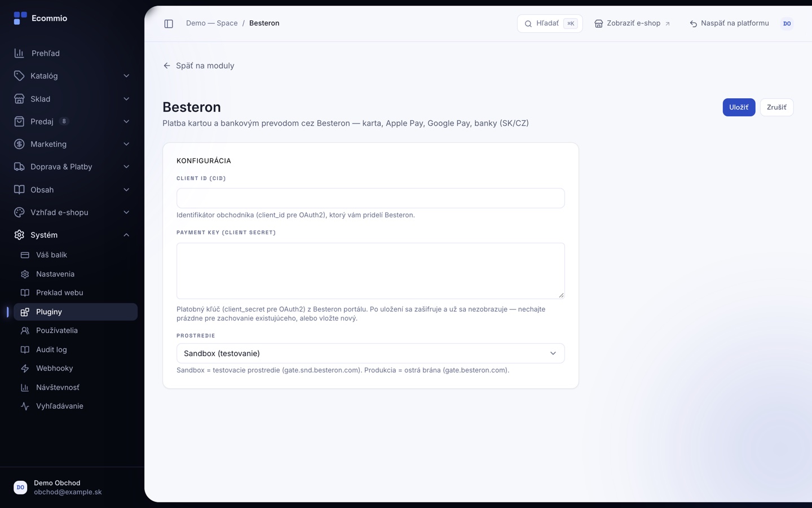Open Návštevnosť menu item
Screen dimensions: 812x508
click(x=76, y=388)
